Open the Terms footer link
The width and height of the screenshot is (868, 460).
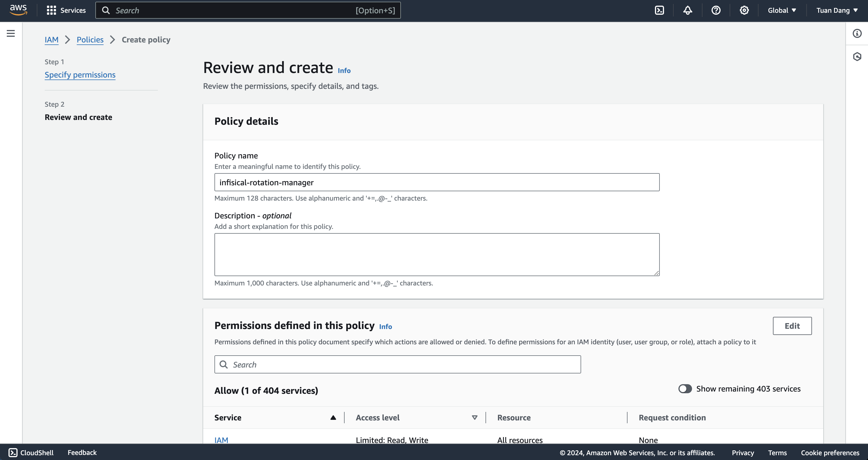click(x=777, y=453)
